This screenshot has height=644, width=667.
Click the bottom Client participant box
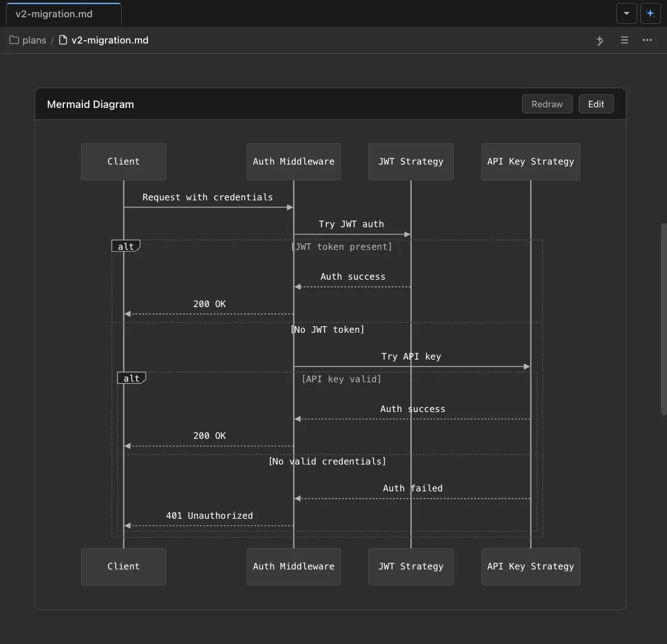tap(123, 566)
